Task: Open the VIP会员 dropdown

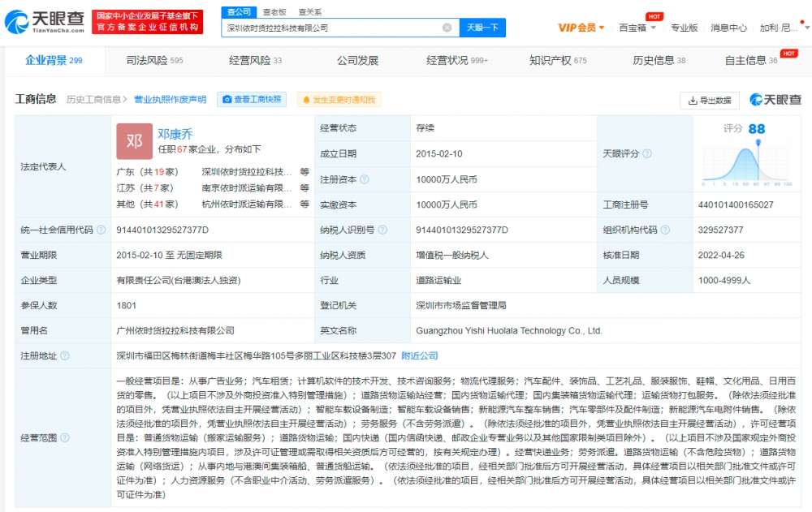Action: pos(581,28)
